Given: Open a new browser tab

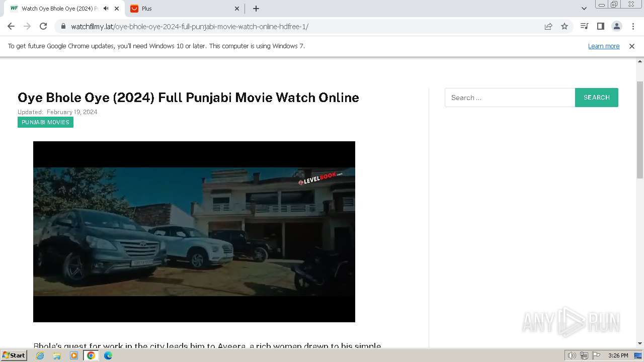Looking at the screenshot, I should [256, 9].
